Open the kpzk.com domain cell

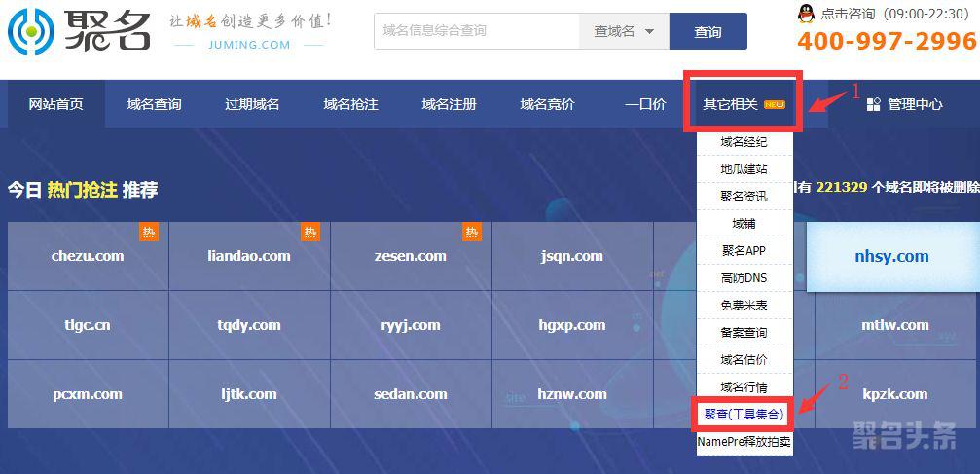coord(895,394)
